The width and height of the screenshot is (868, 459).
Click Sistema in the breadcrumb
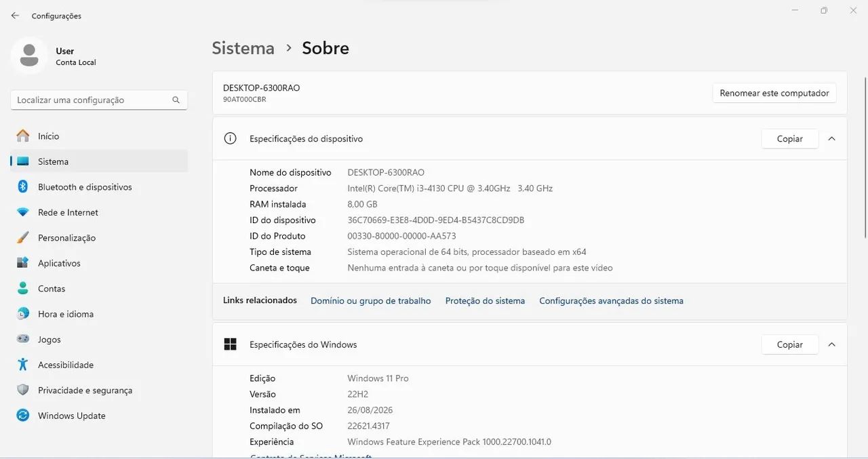(x=243, y=48)
